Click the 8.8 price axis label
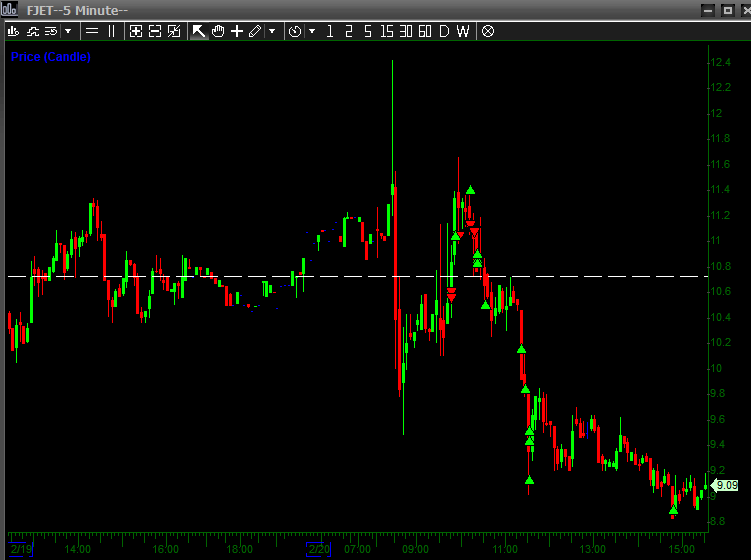 pyautogui.click(x=717, y=521)
